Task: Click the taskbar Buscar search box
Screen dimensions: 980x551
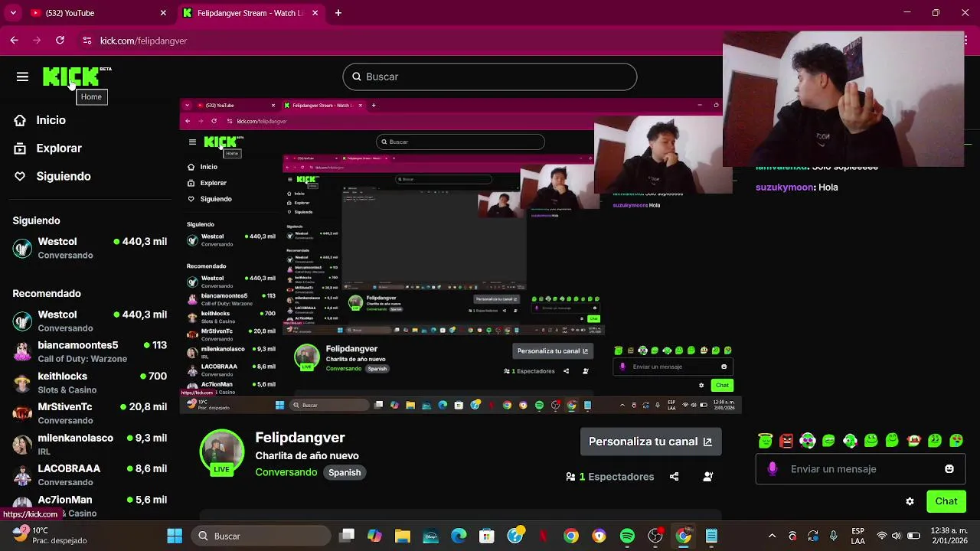Action: tap(261, 536)
